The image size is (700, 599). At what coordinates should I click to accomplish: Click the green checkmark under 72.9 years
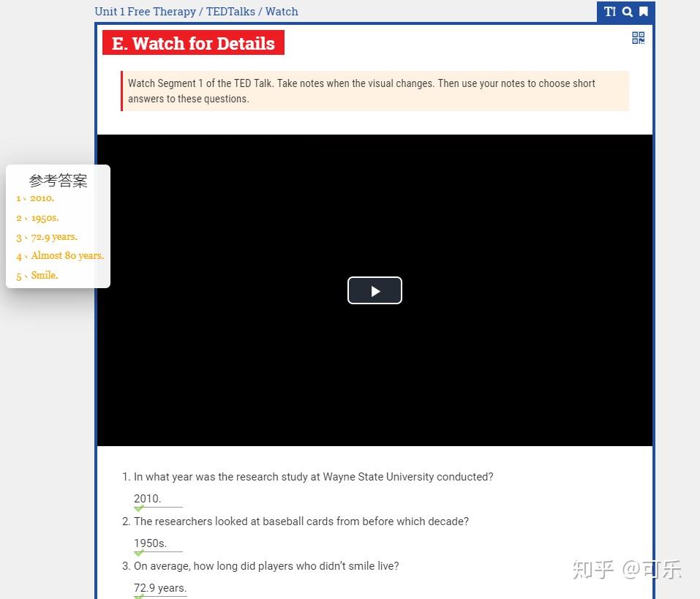(138, 597)
